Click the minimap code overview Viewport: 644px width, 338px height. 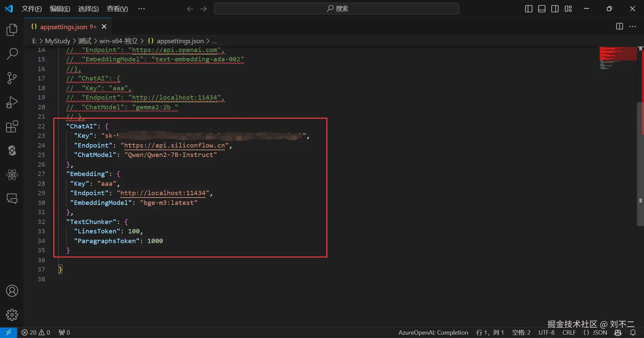pyautogui.click(x=618, y=58)
